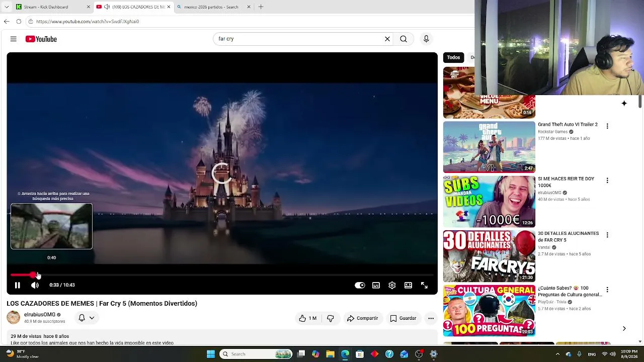Viewport: 644px width, 362px height.
Task: Open the elrubiusOMG channel avatar
Action: pos(14,317)
